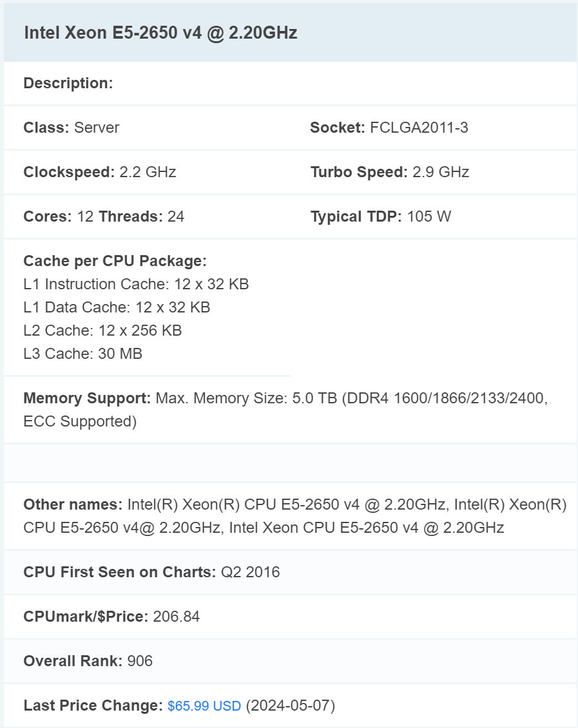Click the Cores: 12 label

click(59, 216)
